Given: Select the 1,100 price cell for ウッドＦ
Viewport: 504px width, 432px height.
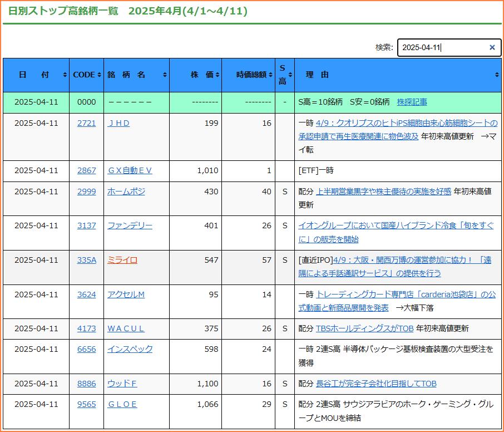Looking at the screenshot, I should pos(195,384).
